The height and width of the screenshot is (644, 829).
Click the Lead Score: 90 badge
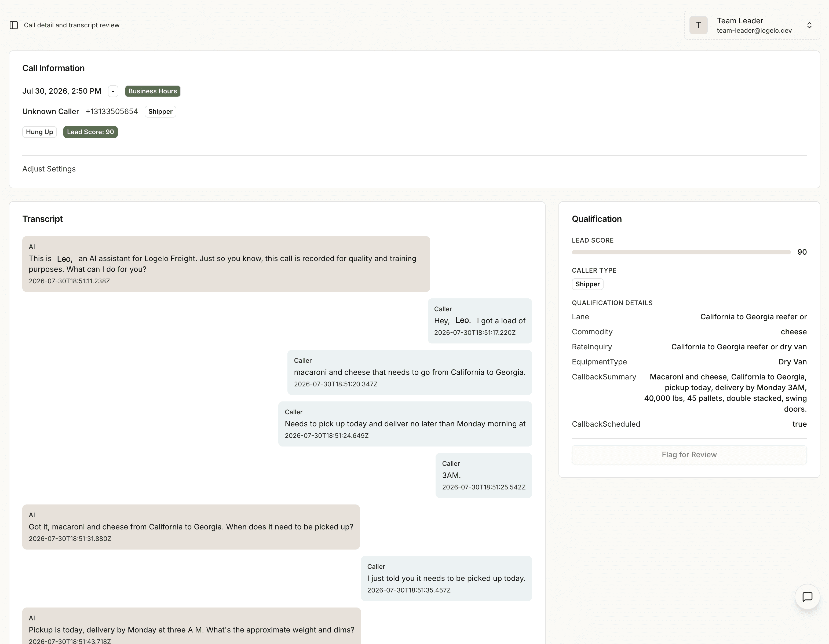coord(90,132)
